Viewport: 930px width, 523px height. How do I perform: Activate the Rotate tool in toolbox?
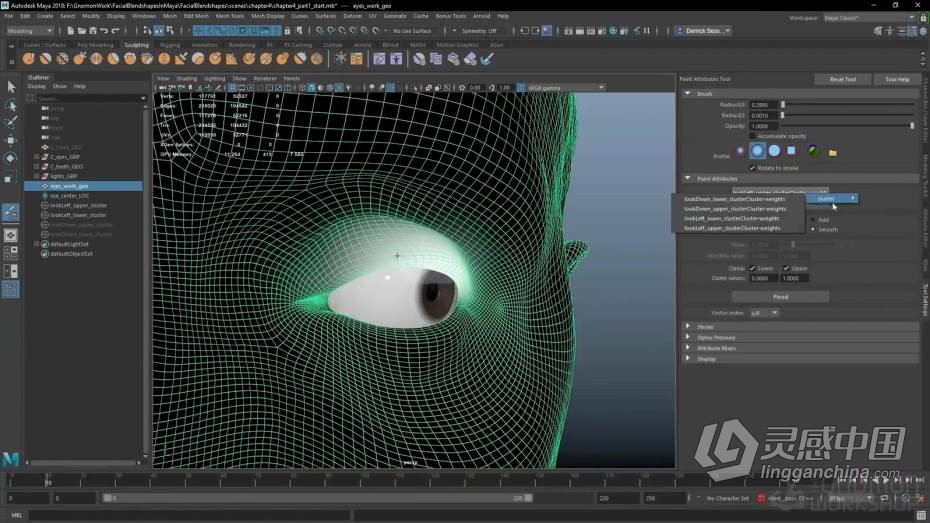coord(11,158)
